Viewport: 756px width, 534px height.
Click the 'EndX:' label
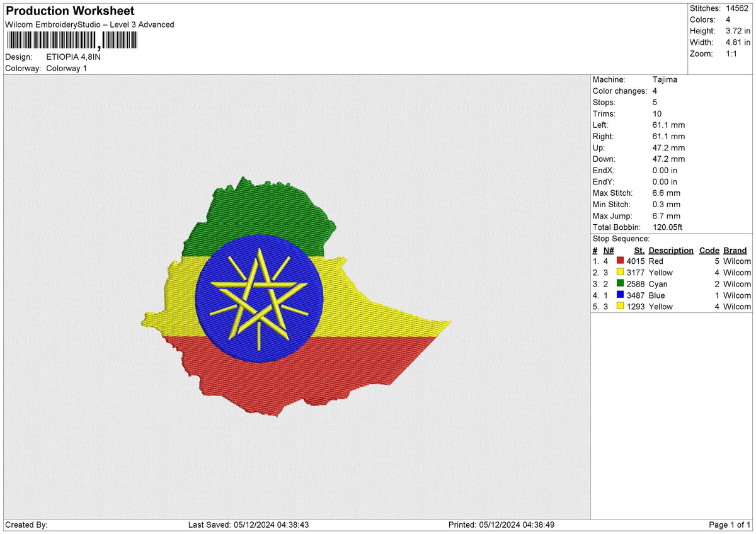(604, 170)
